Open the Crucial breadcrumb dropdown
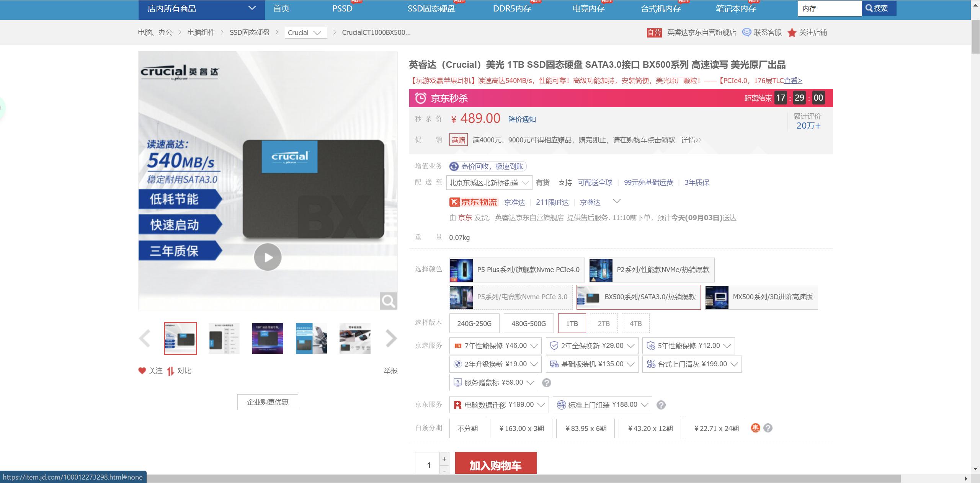This screenshot has height=483, width=980. coord(305,33)
